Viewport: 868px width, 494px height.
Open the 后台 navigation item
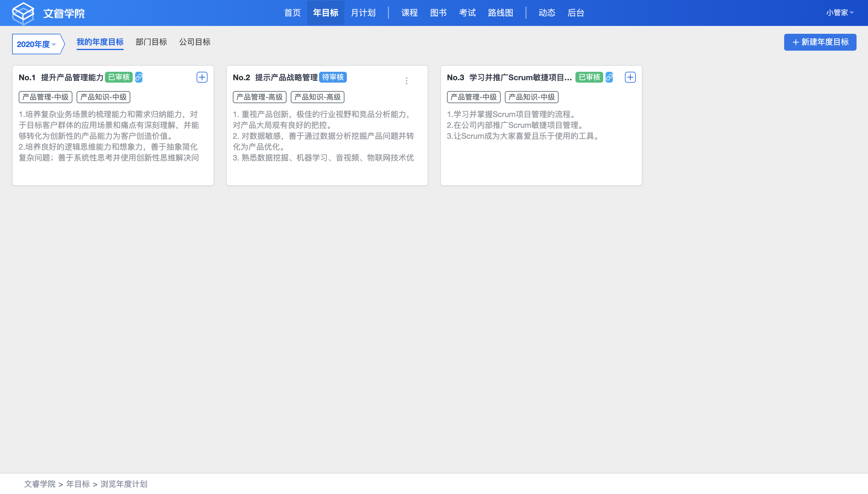576,13
